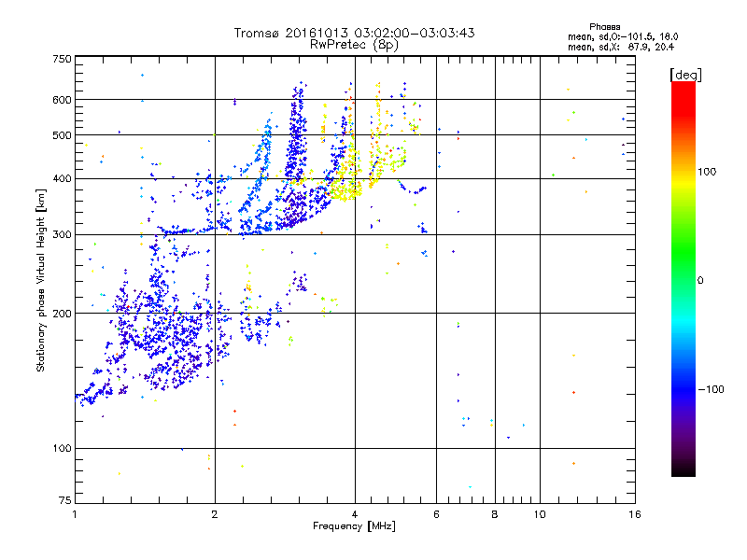Screen dimensions: 747x560
Task: Click the plot title 'Tromsø 20161013 03:02:00-03:03:43'
Action: [x=354, y=33]
